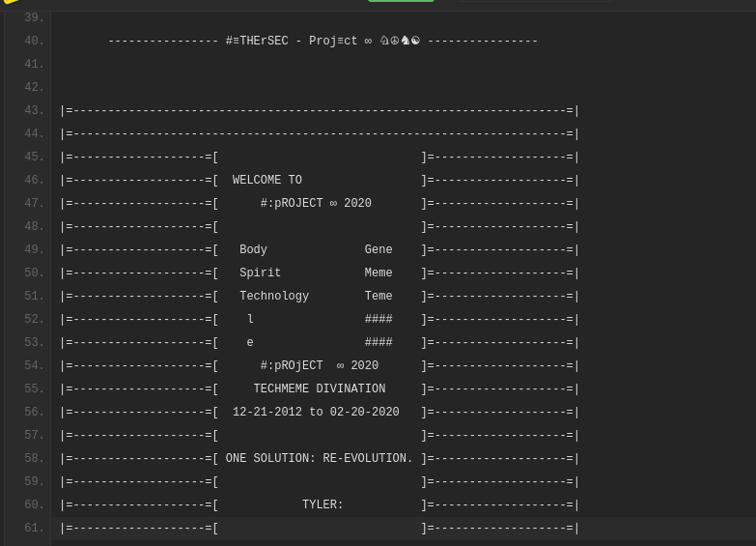Click the word 'Meme'
The width and height of the screenshot is (756, 546).
[x=378, y=273]
